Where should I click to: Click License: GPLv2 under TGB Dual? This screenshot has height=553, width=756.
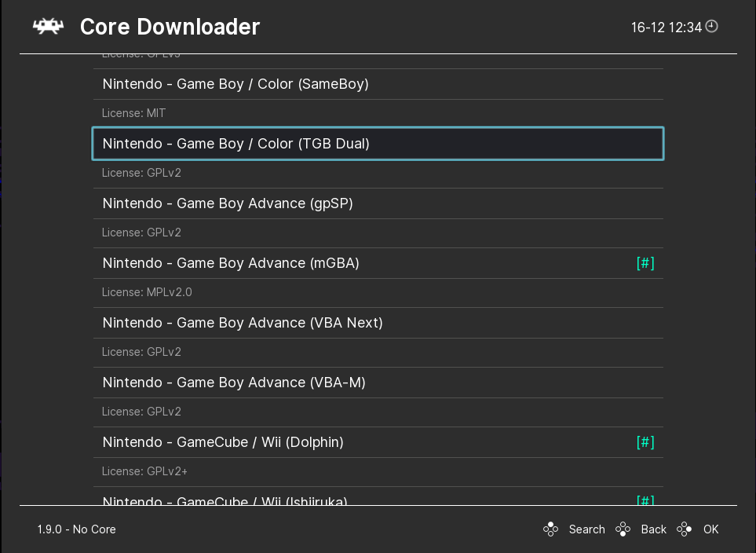tap(141, 173)
